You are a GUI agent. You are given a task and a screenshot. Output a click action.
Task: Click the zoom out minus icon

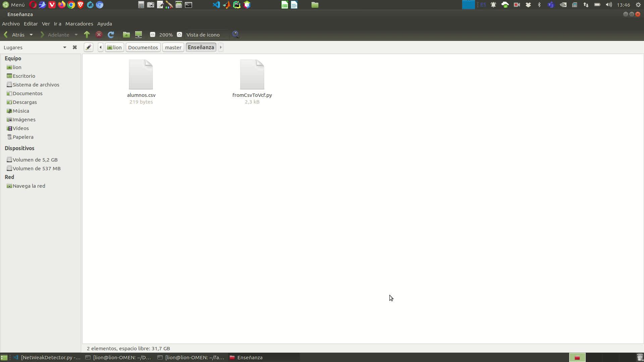[x=153, y=35]
